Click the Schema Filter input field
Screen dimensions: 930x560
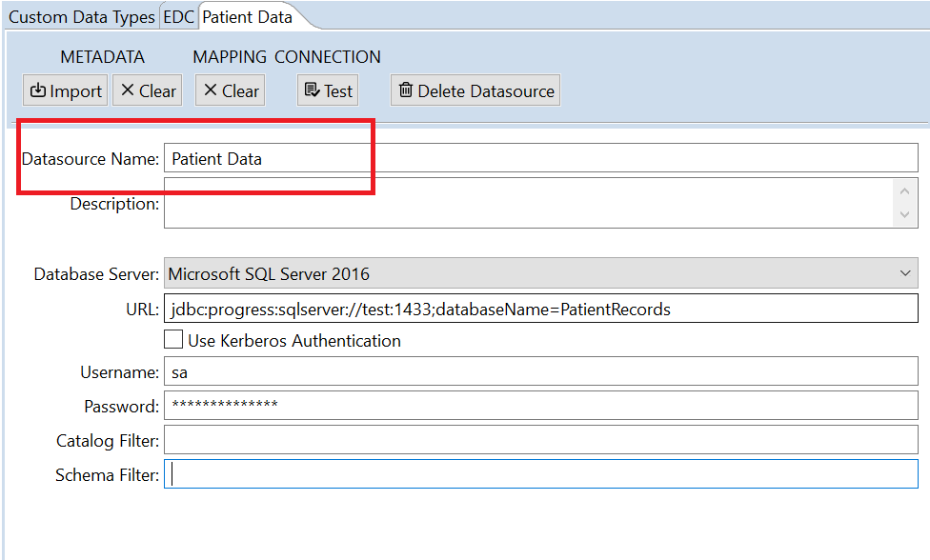[541, 474]
